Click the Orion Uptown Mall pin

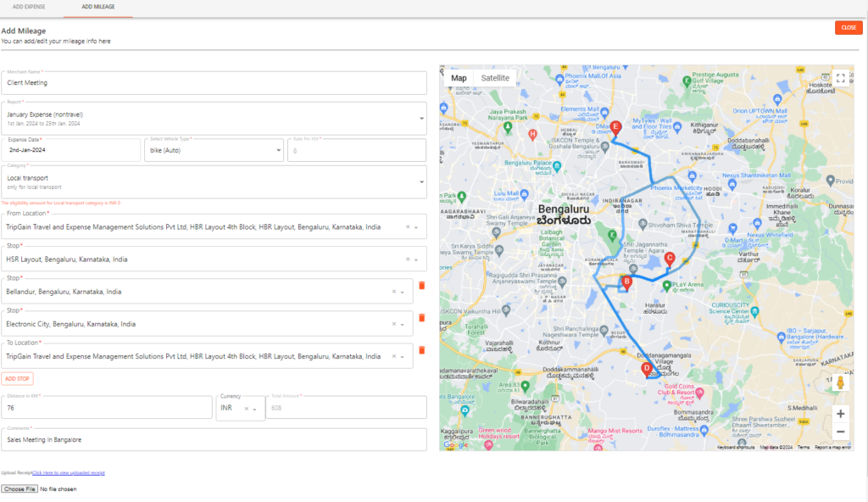(777, 99)
